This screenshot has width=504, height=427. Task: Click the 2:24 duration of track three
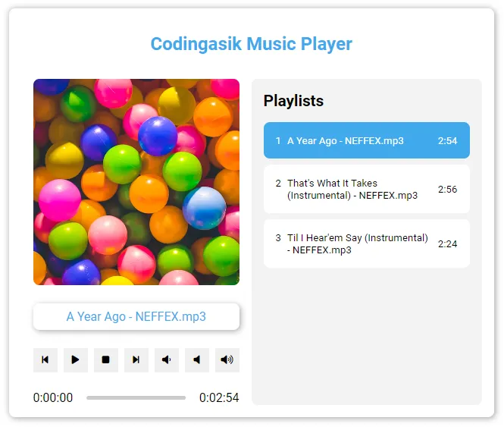click(447, 243)
